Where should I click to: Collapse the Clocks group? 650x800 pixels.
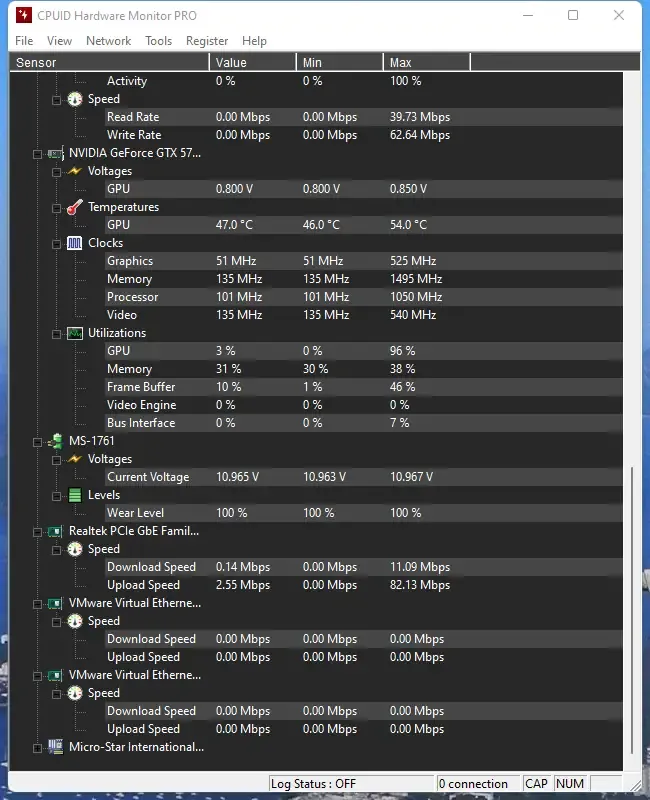pyautogui.click(x=57, y=244)
